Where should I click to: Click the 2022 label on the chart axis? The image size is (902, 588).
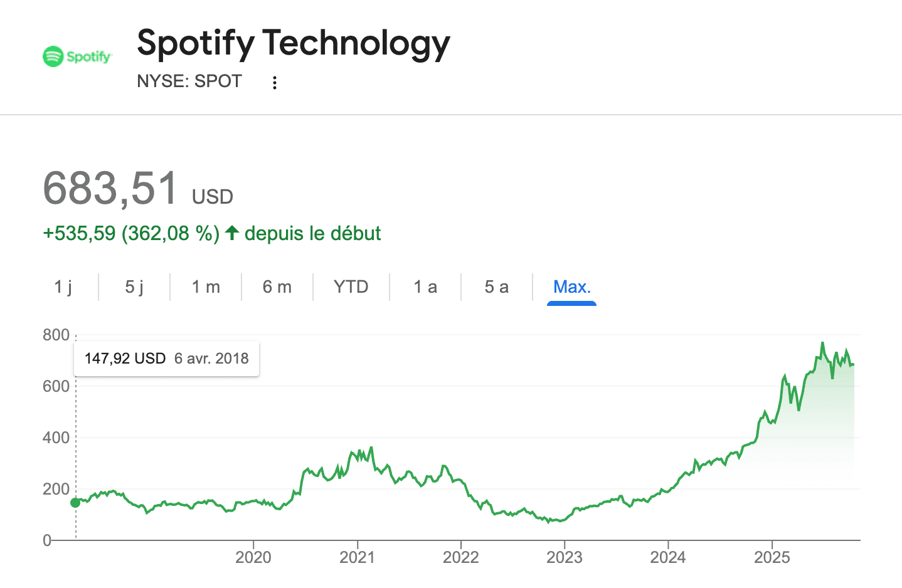click(462, 556)
